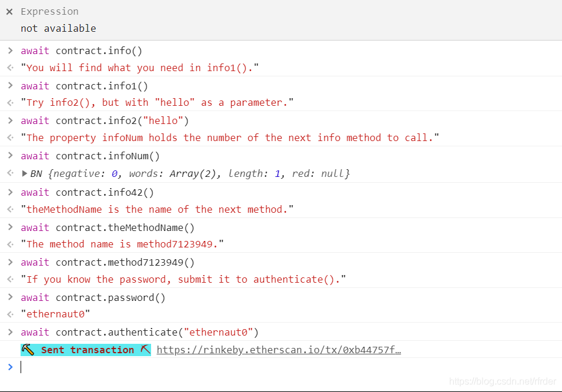Viewport: 562px width, 392px height.
Task: Click the 'await contract.infoNum()' command
Action: [x=90, y=156]
